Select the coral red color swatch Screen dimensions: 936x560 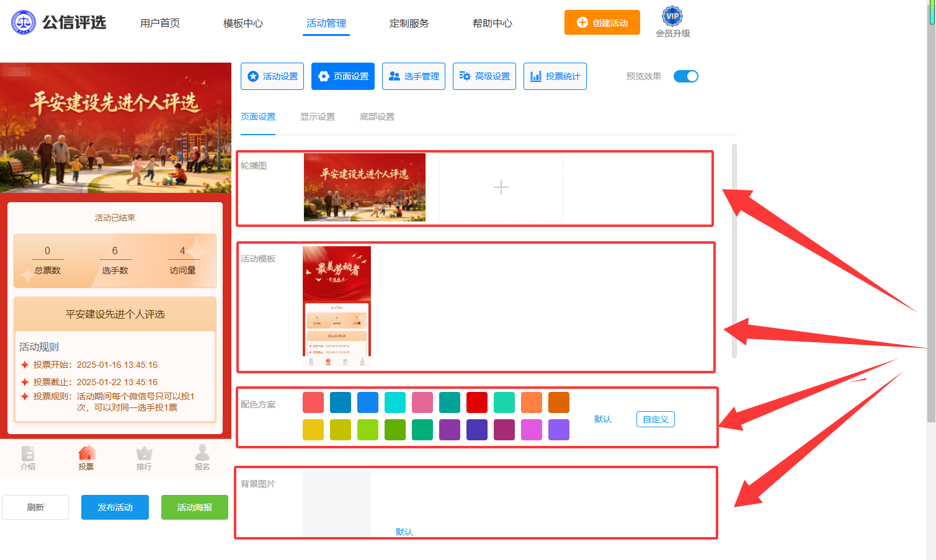[313, 402]
